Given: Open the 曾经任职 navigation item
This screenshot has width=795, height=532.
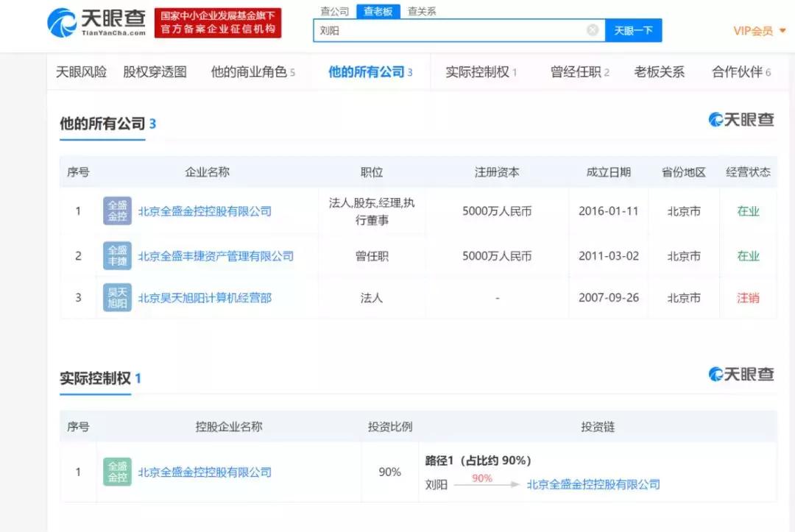Looking at the screenshot, I should click(576, 72).
